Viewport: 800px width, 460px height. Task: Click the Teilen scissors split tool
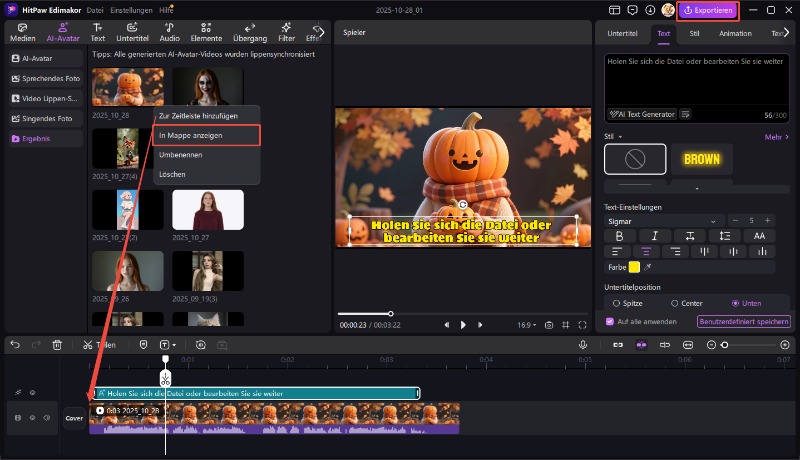pyautogui.click(x=99, y=345)
